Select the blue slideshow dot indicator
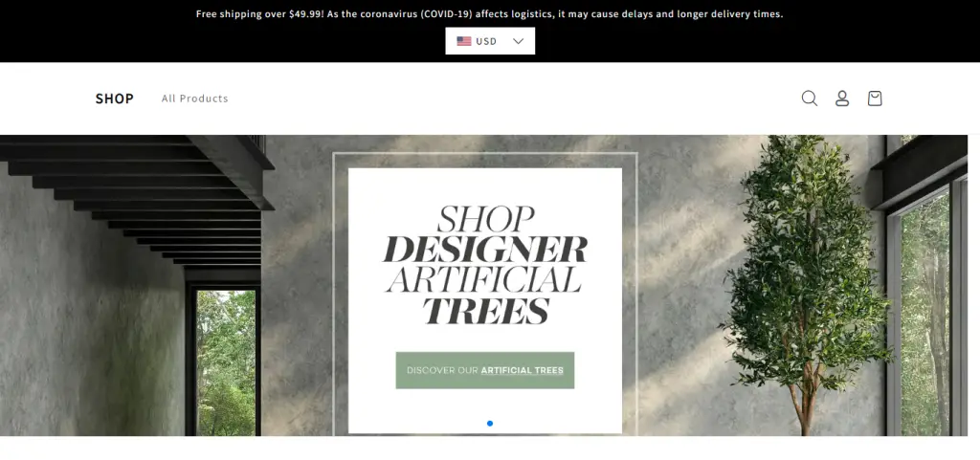This screenshot has height=460, width=980. (490, 423)
